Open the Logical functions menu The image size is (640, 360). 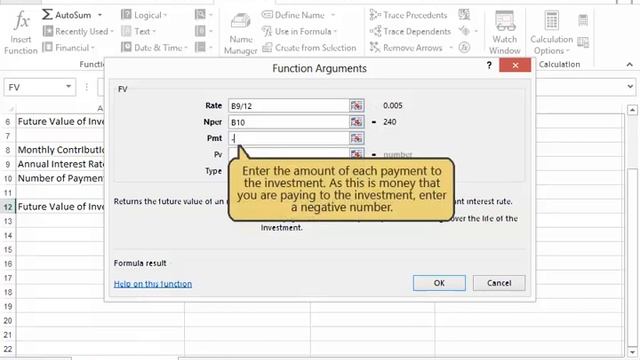click(144, 15)
